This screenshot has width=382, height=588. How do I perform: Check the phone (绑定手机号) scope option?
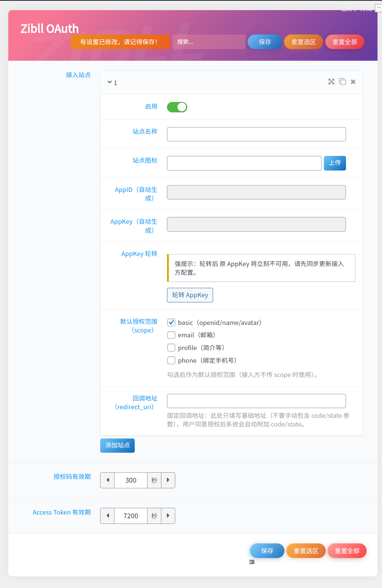point(171,361)
